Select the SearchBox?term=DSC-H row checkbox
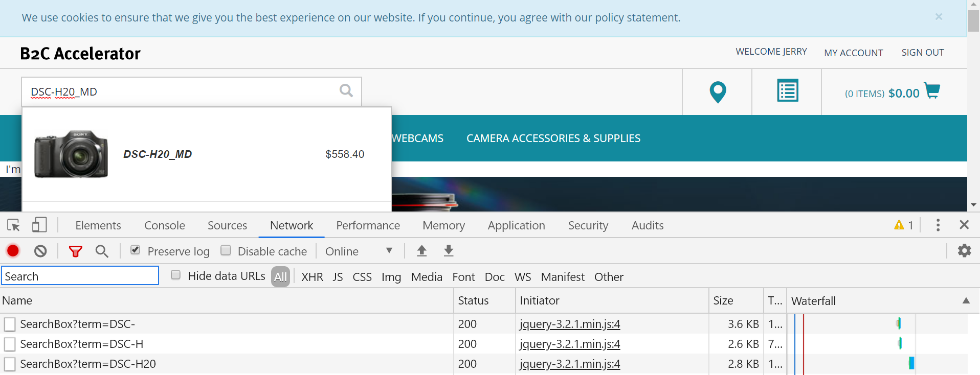 (x=10, y=344)
